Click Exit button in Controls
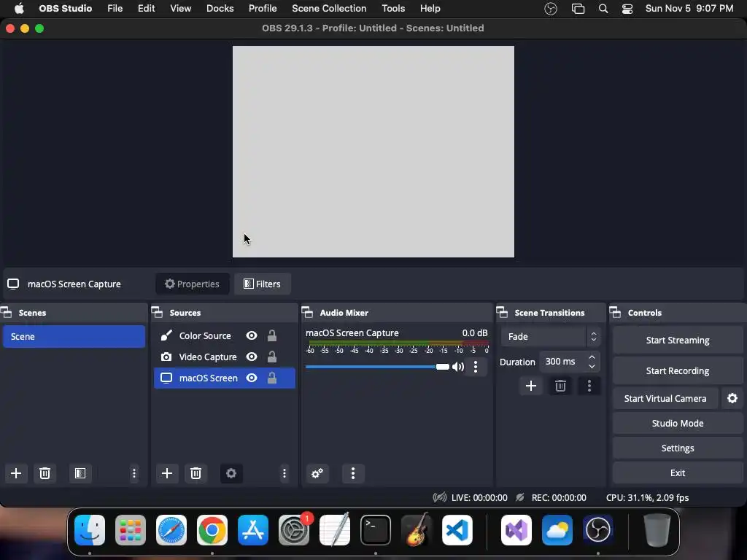The height and width of the screenshot is (560, 747). [x=678, y=472]
